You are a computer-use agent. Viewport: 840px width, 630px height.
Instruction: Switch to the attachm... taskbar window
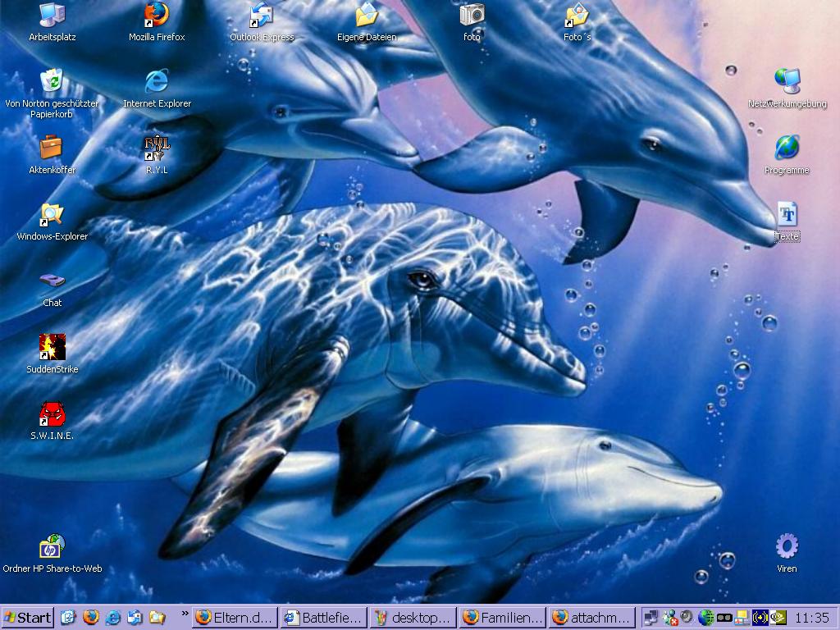click(592, 618)
